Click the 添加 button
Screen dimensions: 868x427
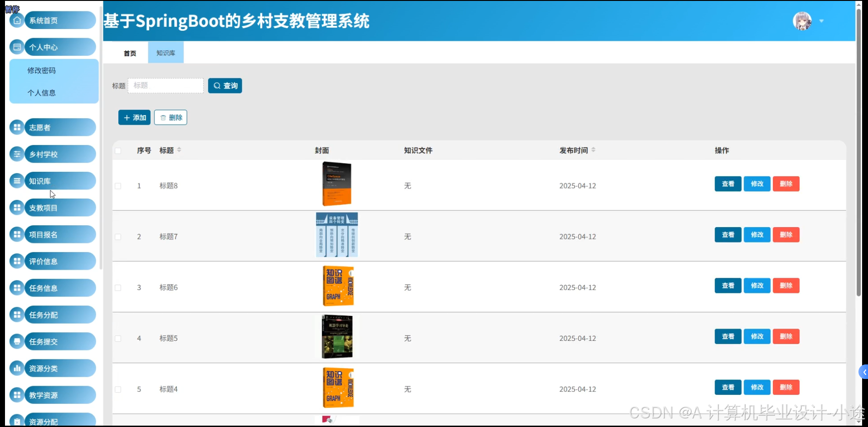tap(134, 117)
